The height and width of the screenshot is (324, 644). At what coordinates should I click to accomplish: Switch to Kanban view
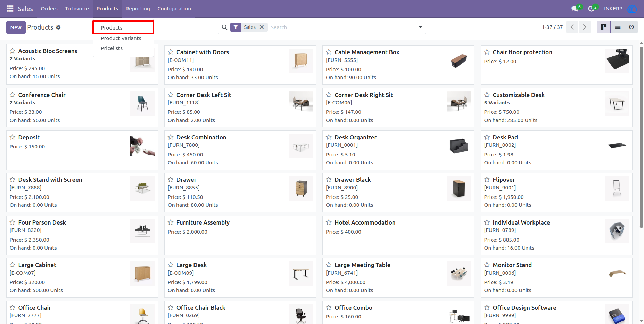pyautogui.click(x=604, y=27)
